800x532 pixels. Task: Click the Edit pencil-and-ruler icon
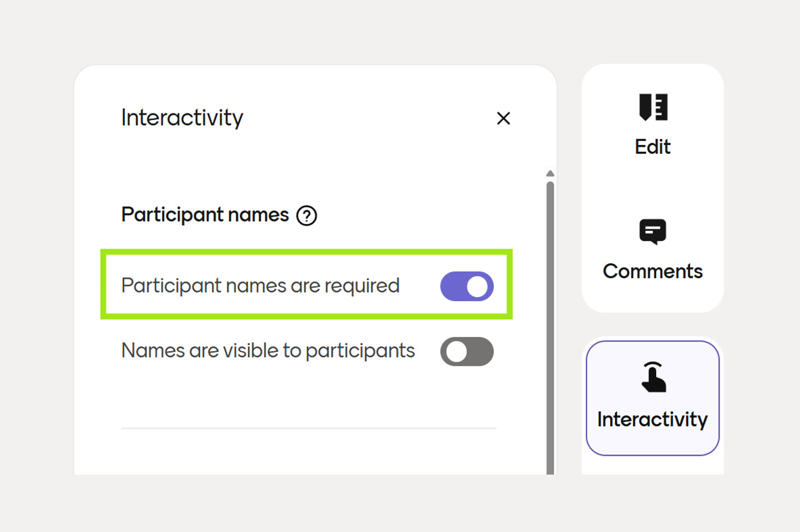(x=653, y=107)
